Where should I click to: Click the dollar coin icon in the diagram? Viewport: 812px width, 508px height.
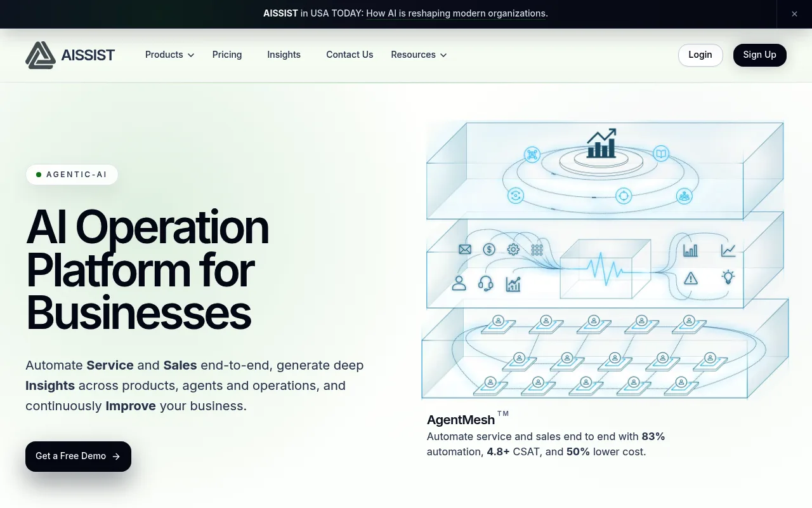489,250
